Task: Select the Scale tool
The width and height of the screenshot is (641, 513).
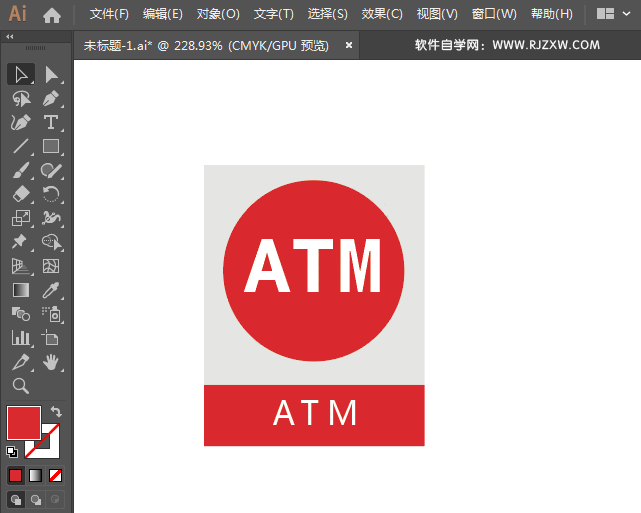Action: pyautogui.click(x=21, y=218)
